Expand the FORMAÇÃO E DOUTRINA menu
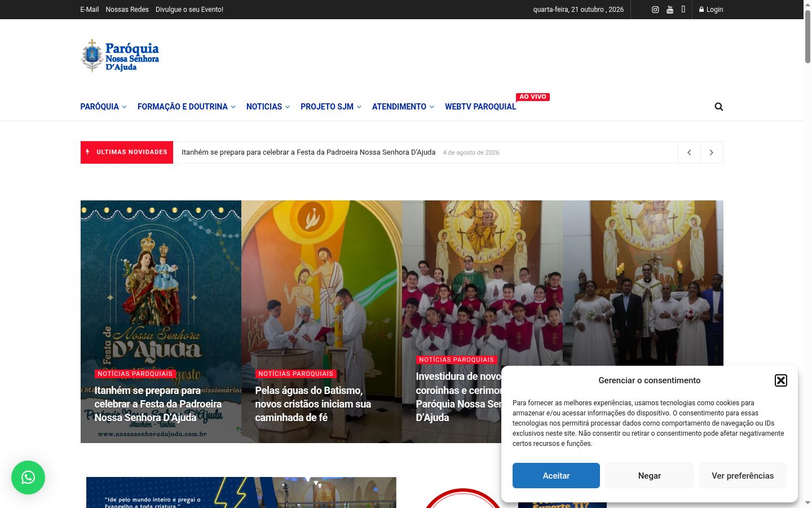 [x=187, y=107]
